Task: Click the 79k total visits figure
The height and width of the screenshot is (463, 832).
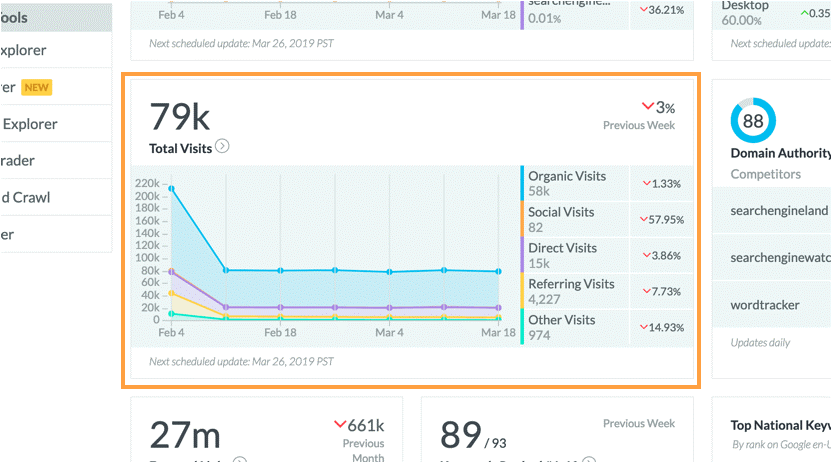Action: (179, 117)
